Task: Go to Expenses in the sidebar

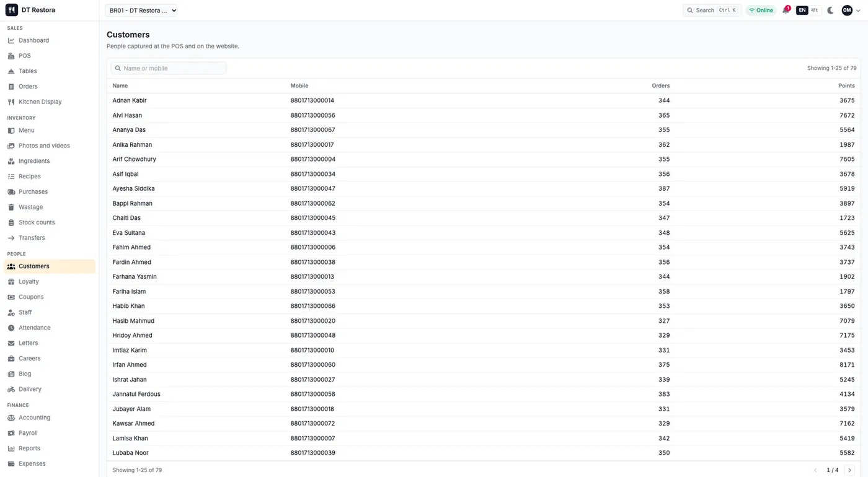Action: coord(50,463)
